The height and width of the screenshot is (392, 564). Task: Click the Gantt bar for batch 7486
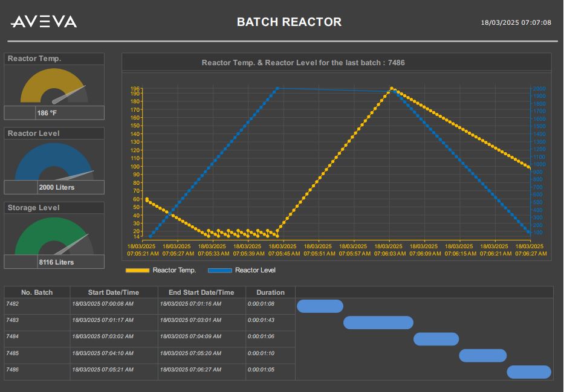coord(529,372)
